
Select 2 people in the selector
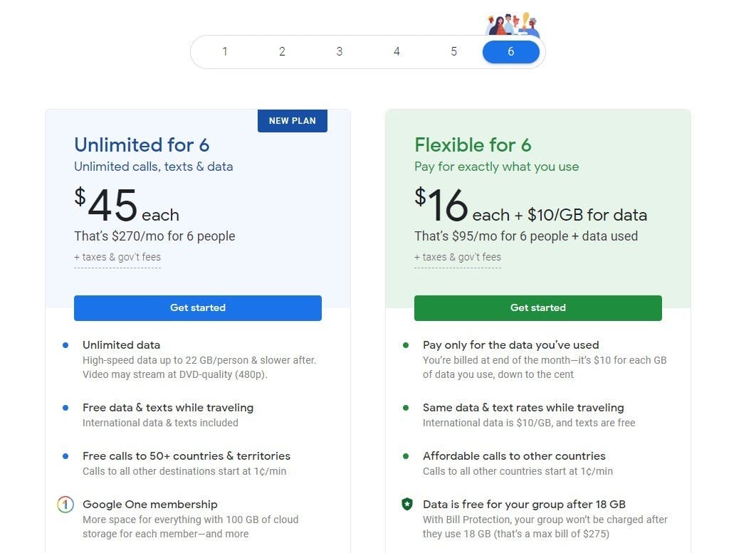click(x=282, y=51)
